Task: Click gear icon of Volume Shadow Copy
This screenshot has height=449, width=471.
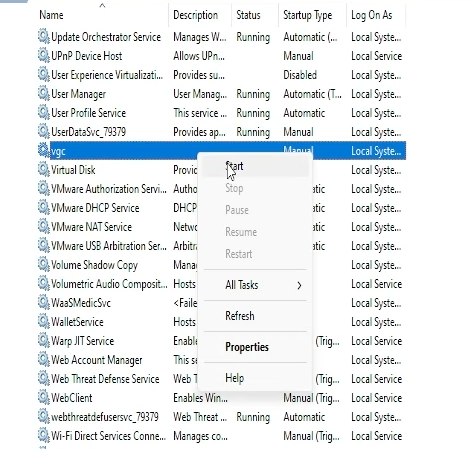Action: 43,264
